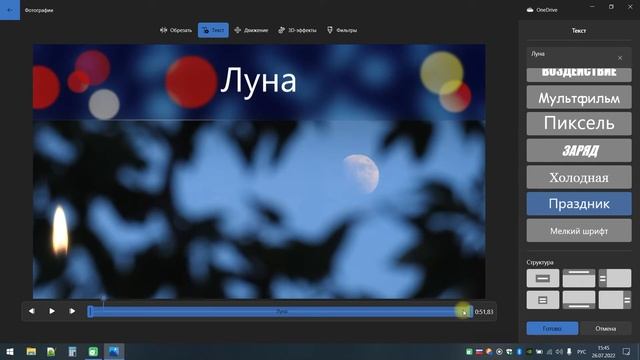Click the green spreadsheet tray icon
The image size is (640, 360).
(469, 351)
